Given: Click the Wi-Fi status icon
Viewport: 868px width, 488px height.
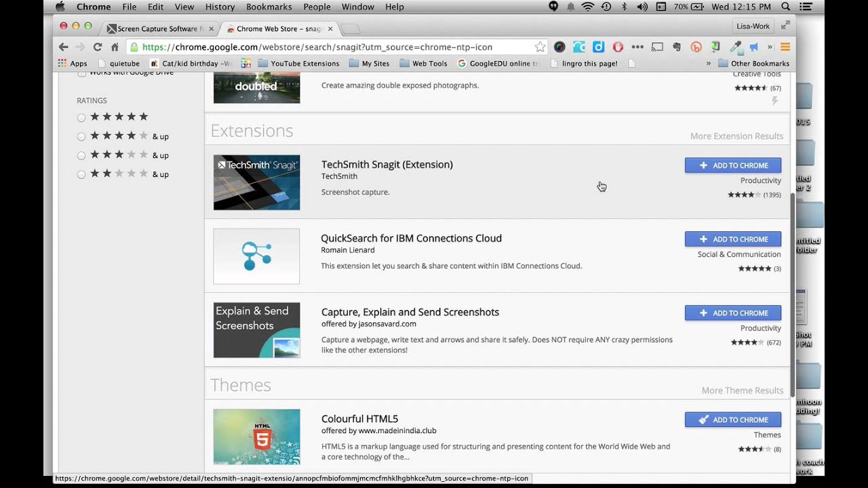Looking at the screenshot, I should tap(588, 7).
